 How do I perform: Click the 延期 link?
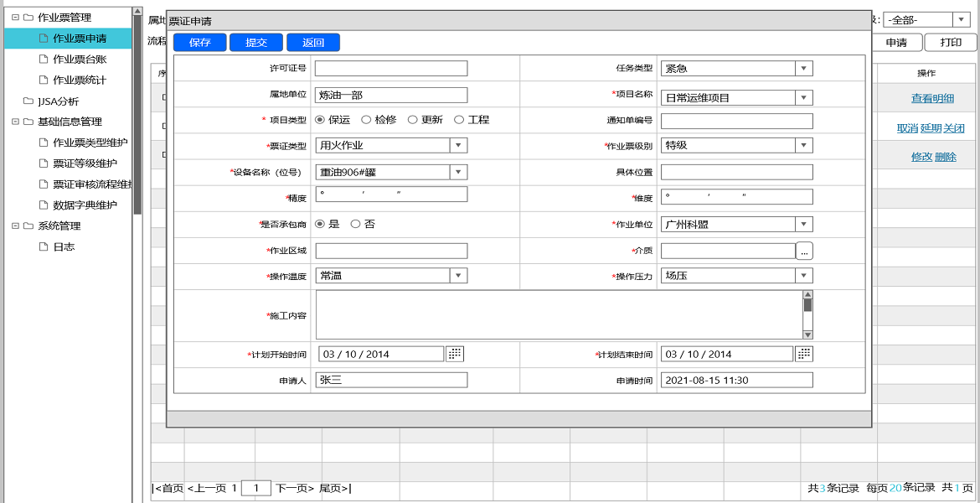[931, 128]
